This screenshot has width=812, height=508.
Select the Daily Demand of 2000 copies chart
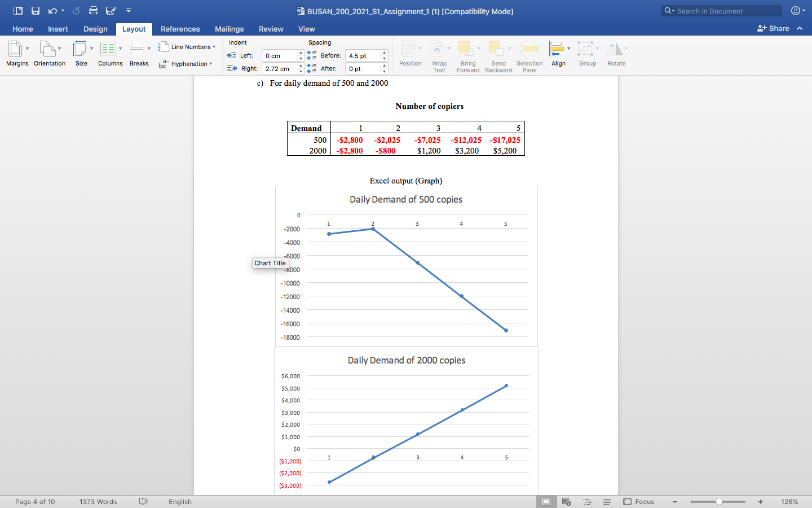point(406,421)
